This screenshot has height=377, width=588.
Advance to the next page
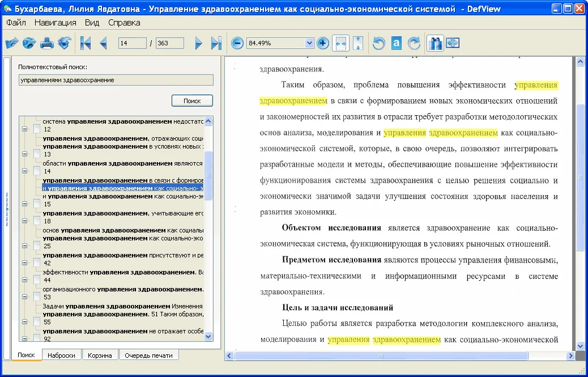199,43
